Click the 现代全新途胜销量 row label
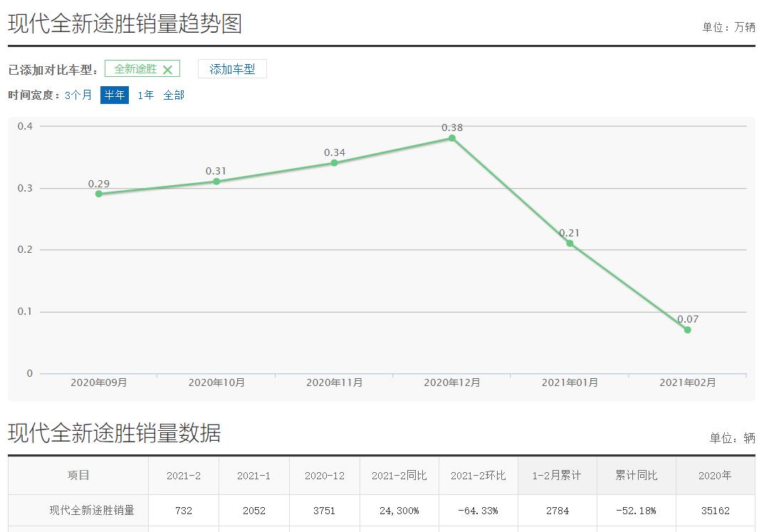The width and height of the screenshot is (764, 532). point(92,510)
